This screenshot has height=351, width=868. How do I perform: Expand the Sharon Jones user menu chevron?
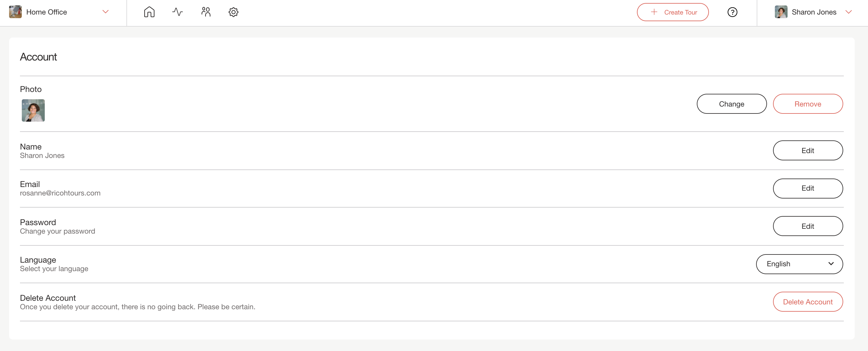tap(848, 12)
